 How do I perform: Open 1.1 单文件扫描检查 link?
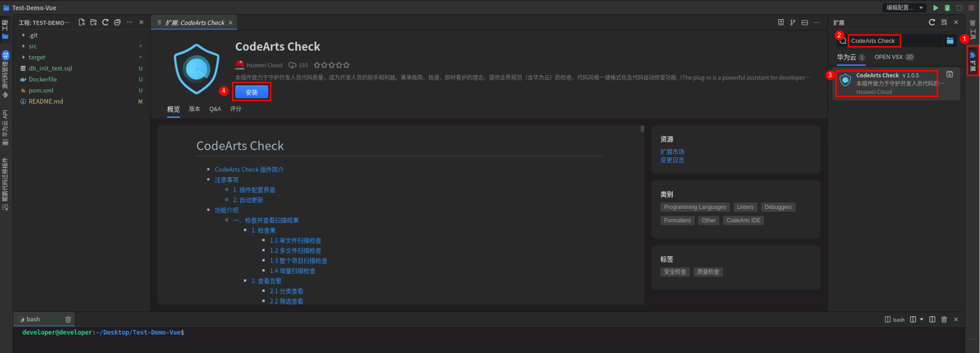(295, 241)
